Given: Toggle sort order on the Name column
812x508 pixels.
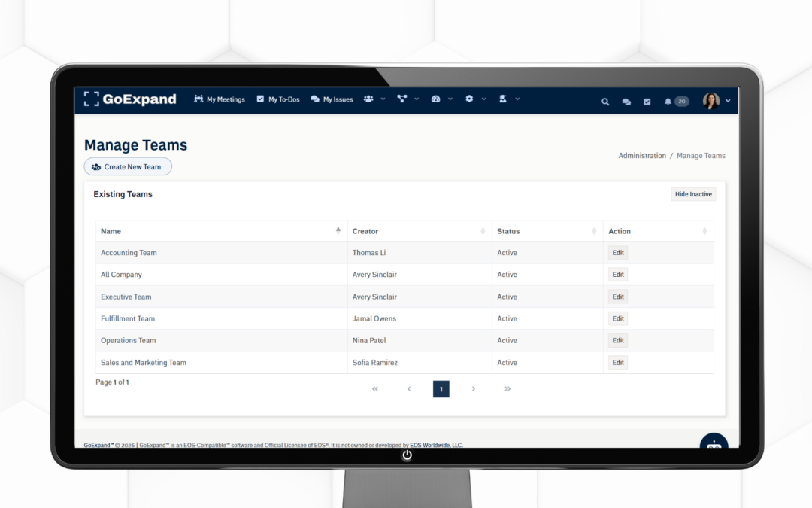Looking at the screenshot, I should (x=337, y=231).
